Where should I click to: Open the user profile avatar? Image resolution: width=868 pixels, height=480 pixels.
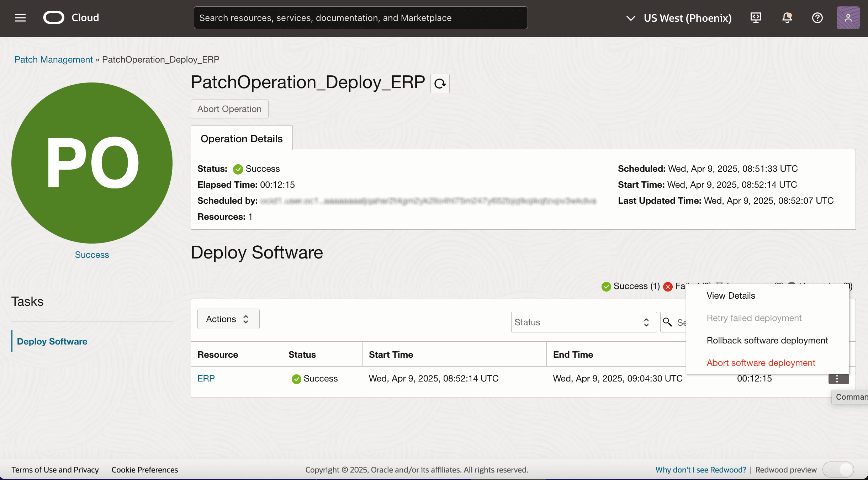click(x=848, y=17)
